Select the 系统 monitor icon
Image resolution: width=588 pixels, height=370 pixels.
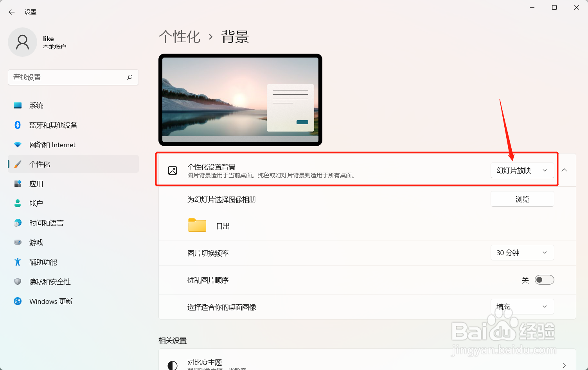[18, 105]
